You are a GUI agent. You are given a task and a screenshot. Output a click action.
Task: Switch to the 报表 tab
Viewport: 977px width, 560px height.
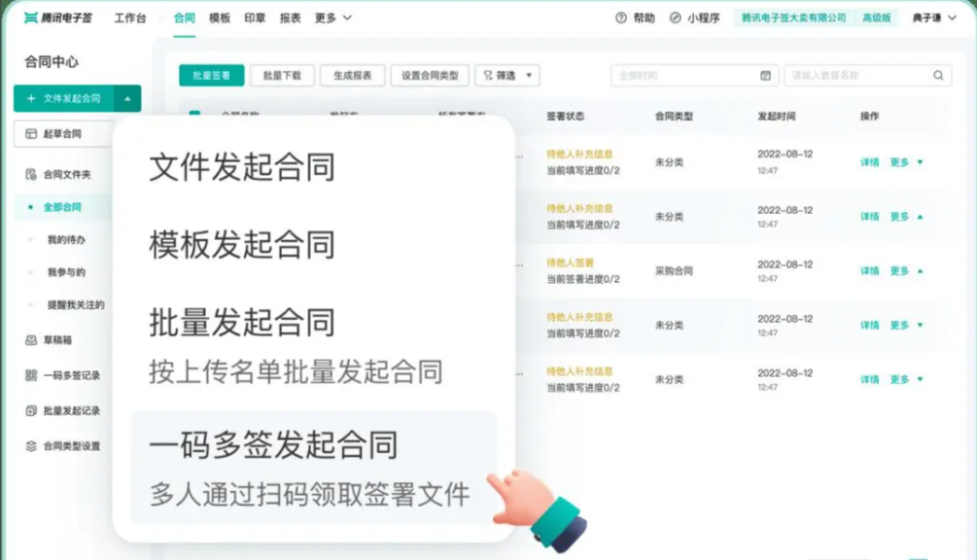point(289,17)
